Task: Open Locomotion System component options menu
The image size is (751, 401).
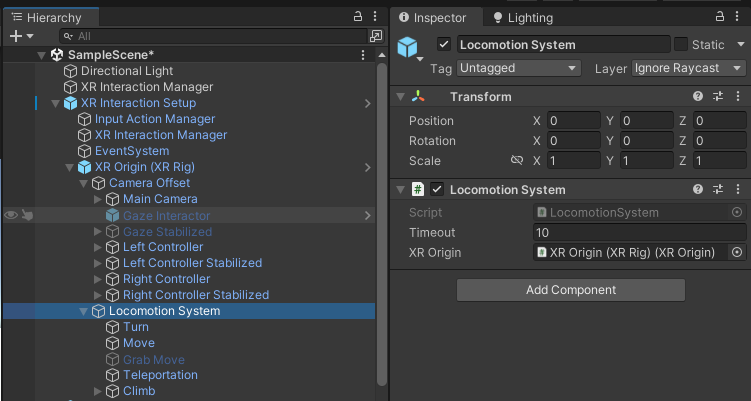Action: pyautogui.click(x=737, y=190)
